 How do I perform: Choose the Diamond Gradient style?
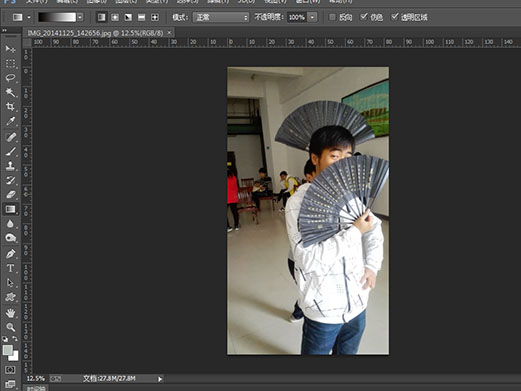point(155,17)
